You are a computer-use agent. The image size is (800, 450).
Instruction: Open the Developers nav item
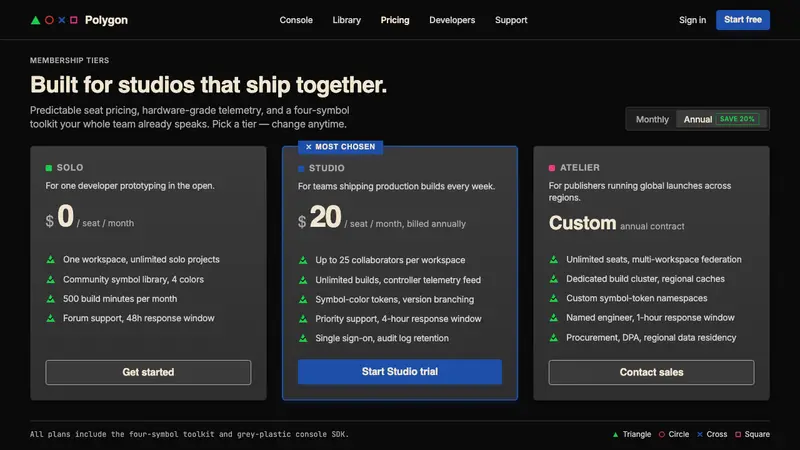click(x=452, y=20)
